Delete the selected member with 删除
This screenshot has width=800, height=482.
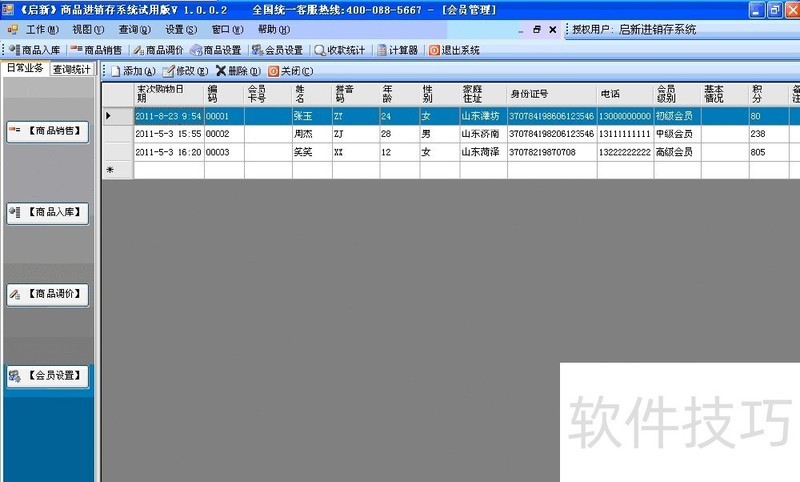[x=238, y=71]
